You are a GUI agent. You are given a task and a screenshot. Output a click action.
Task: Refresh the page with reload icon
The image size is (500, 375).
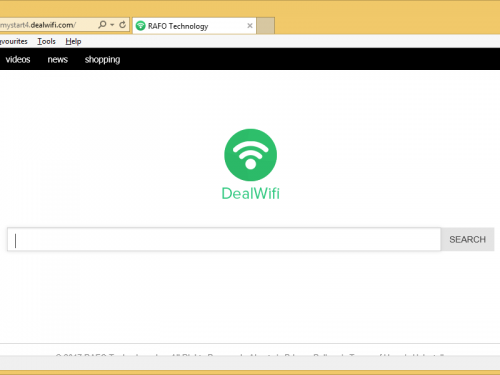pos(122,25)
